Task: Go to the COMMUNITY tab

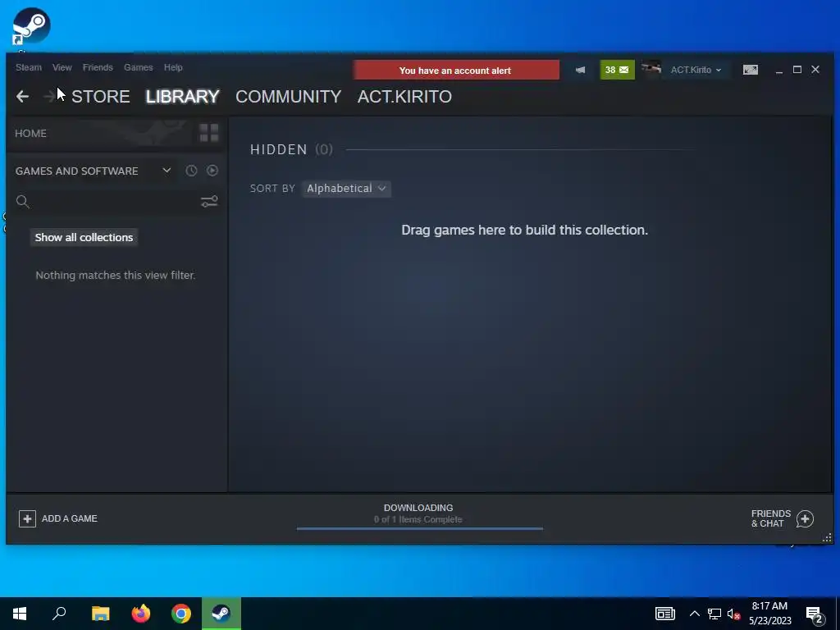Action: click(288, 97)
